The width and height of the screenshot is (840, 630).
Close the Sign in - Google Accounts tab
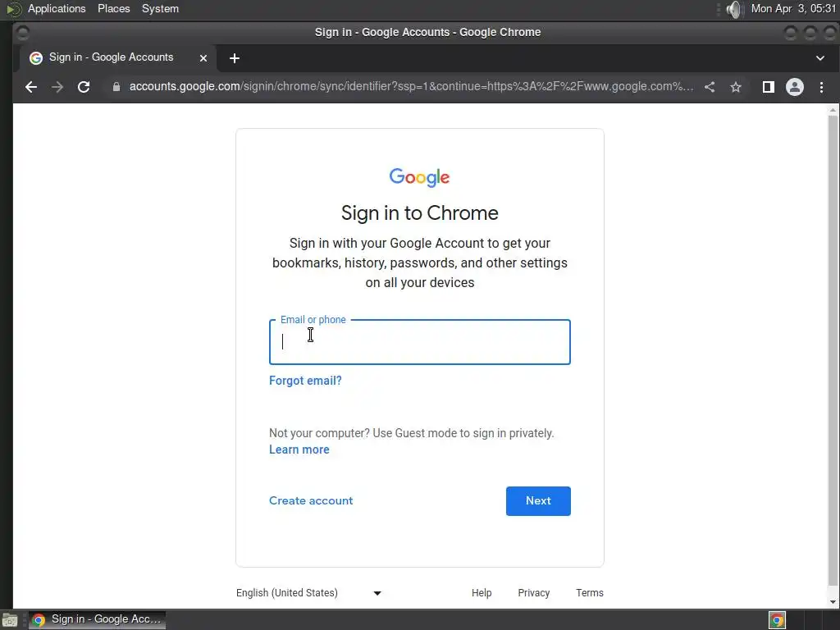pos(203,58)
